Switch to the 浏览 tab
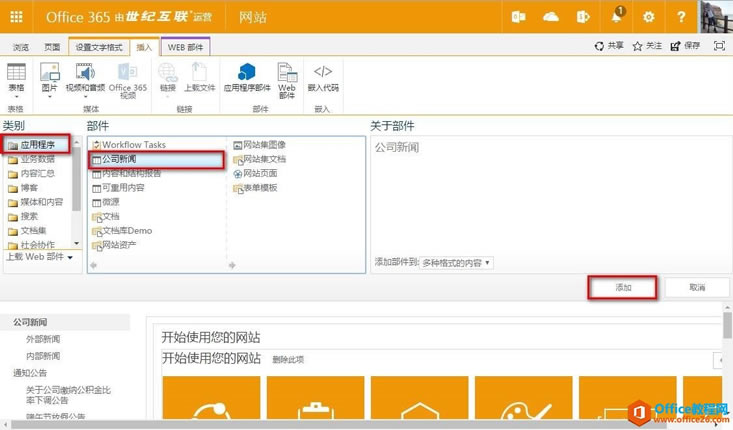733x430 pixels. 21,47
